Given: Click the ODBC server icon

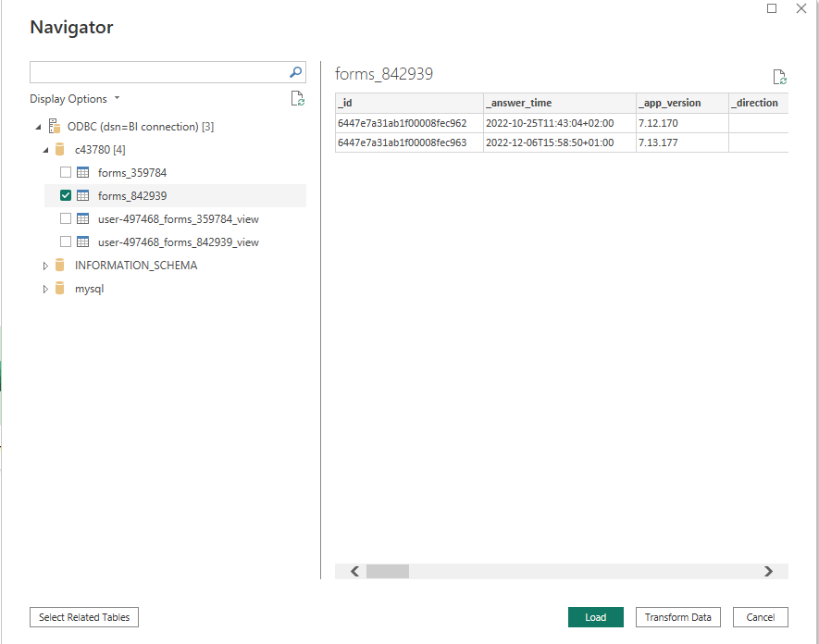Looking at the screenshot, I should click(x=55, y=127).
